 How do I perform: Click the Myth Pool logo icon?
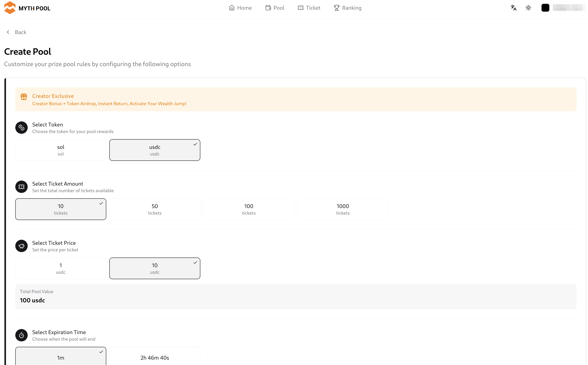[x=10, y=8]
